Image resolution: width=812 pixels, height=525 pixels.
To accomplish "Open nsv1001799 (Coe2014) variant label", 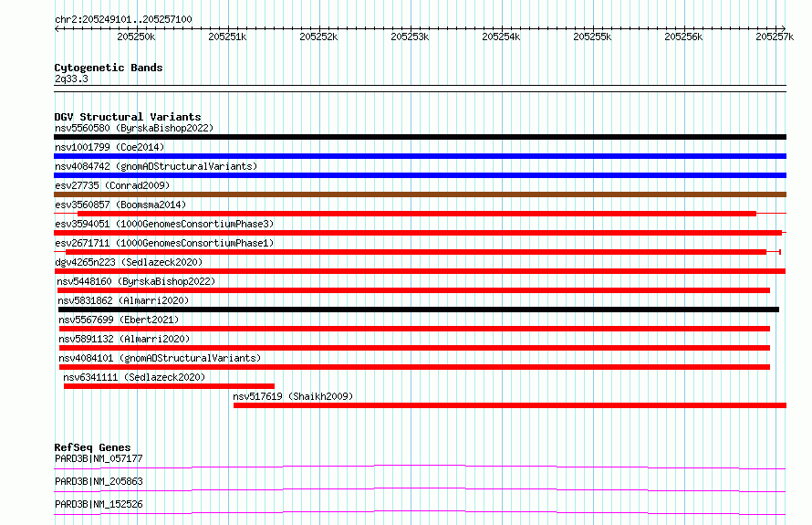I will pos(109,147).
